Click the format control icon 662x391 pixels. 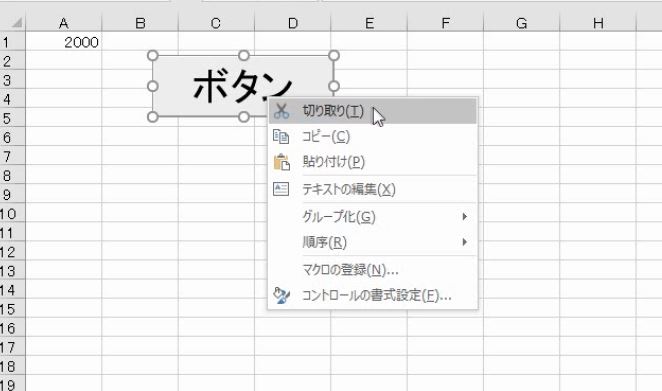(281, 295)
